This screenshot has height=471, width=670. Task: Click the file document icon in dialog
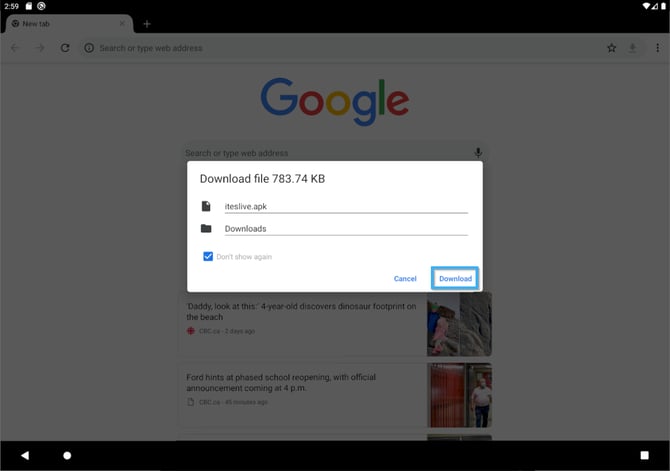pyautogui.click(x=206, y=206)
